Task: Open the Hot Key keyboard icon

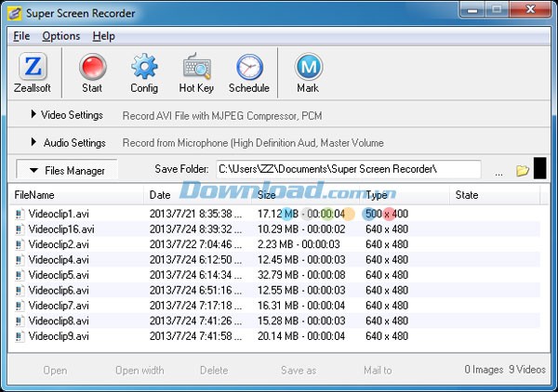Action: click(196, 67)
